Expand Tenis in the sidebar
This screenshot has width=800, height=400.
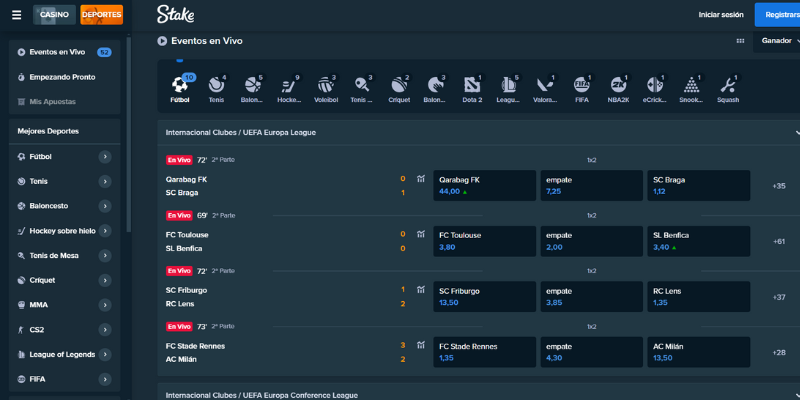point(105,181)
